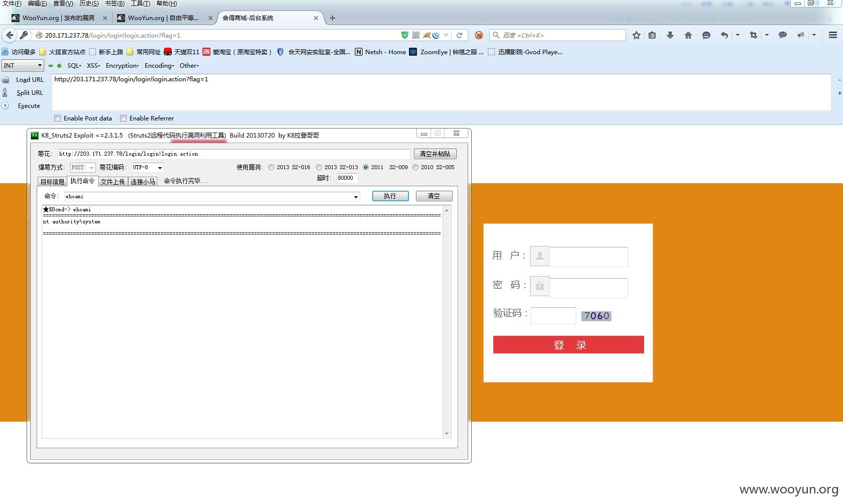This screenshot has height=504, width=843.
Task: Click the 验证码 captcha input field
Action: (x=553, y=316)
